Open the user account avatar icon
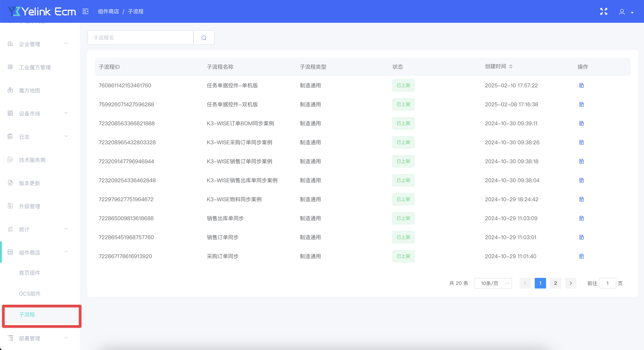This screenshot has height=350, width=644. [x=622, y=12]
